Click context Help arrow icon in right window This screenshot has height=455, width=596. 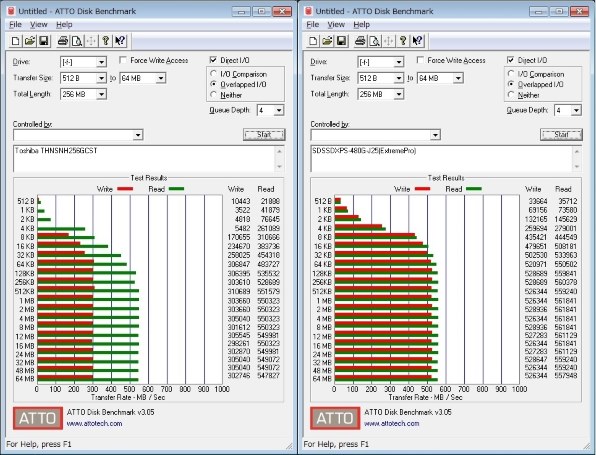(x=418, y=41)
